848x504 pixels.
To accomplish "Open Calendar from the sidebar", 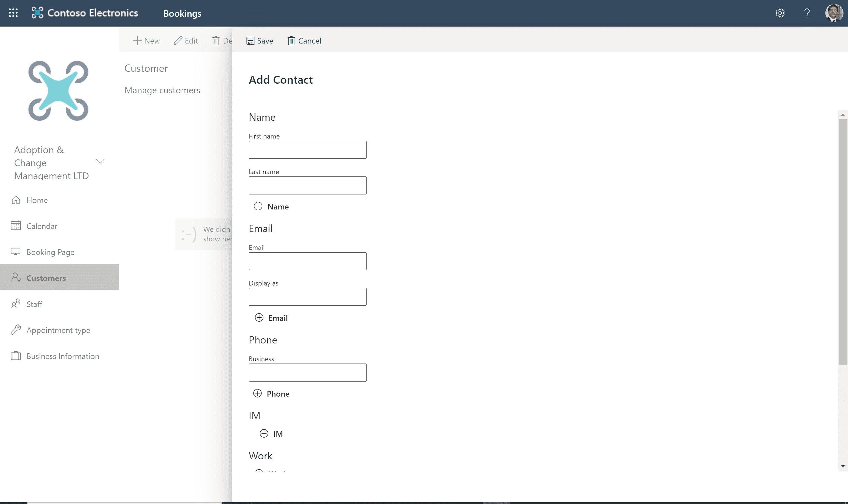I will (59, 226).
